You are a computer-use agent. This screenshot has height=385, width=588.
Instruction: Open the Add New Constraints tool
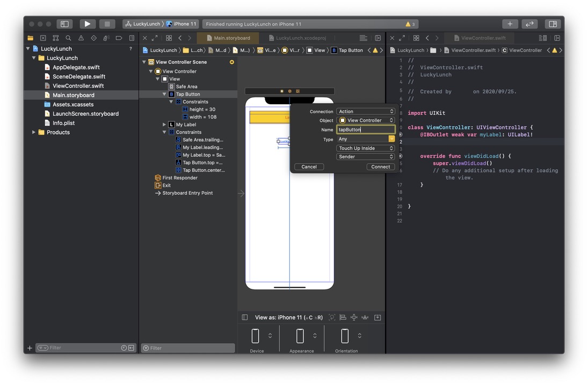tap(354, 317)
